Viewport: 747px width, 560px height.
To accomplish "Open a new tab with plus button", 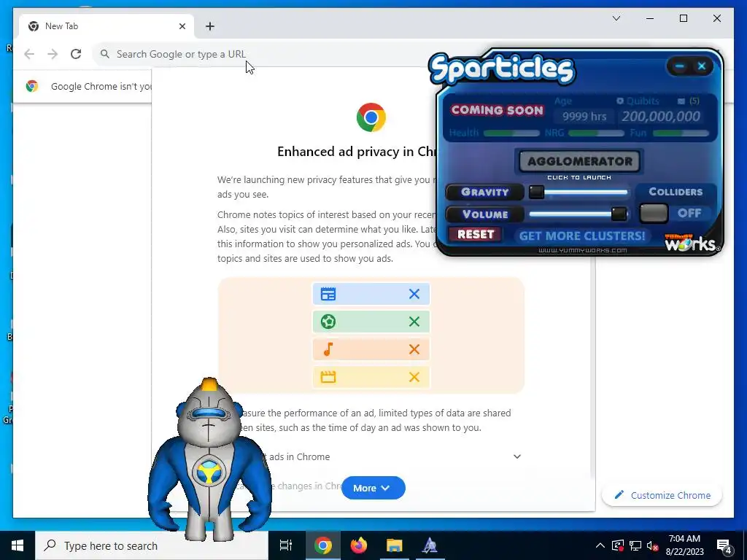I will click(x=210, y=26).
